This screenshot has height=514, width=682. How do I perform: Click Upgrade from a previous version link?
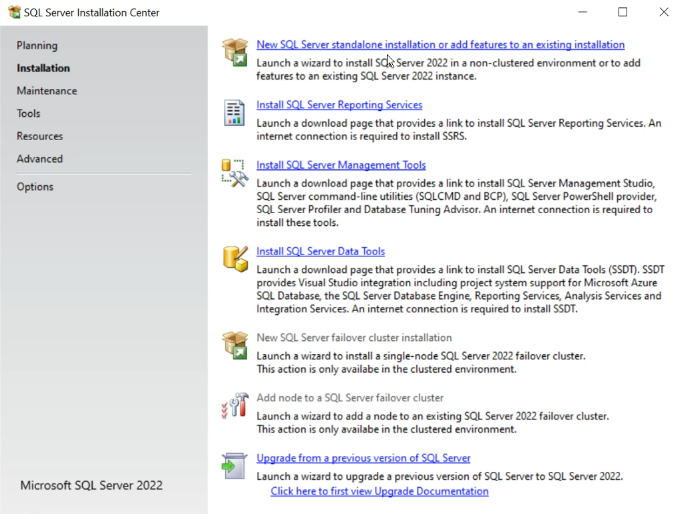tap(363, 458)
